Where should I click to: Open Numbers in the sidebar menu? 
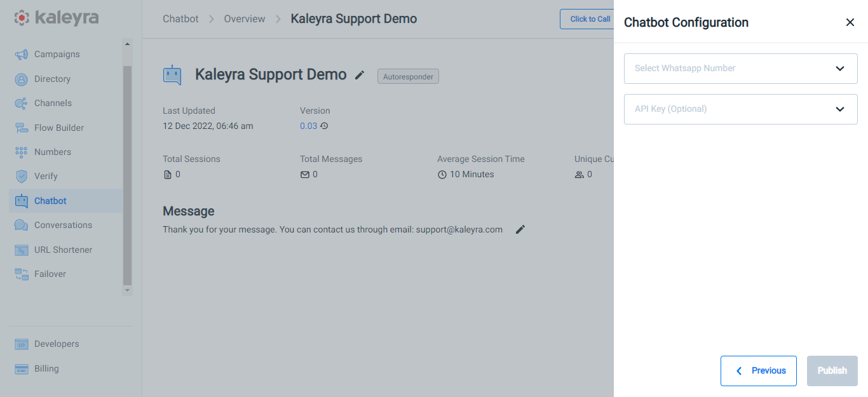tap(65, 152)
